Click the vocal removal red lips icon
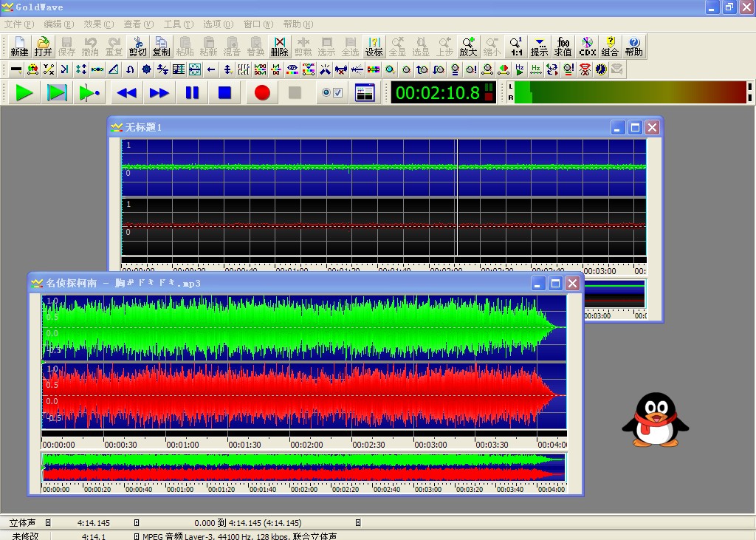This screenshot has height=540, width=756. tap(585, 69)
